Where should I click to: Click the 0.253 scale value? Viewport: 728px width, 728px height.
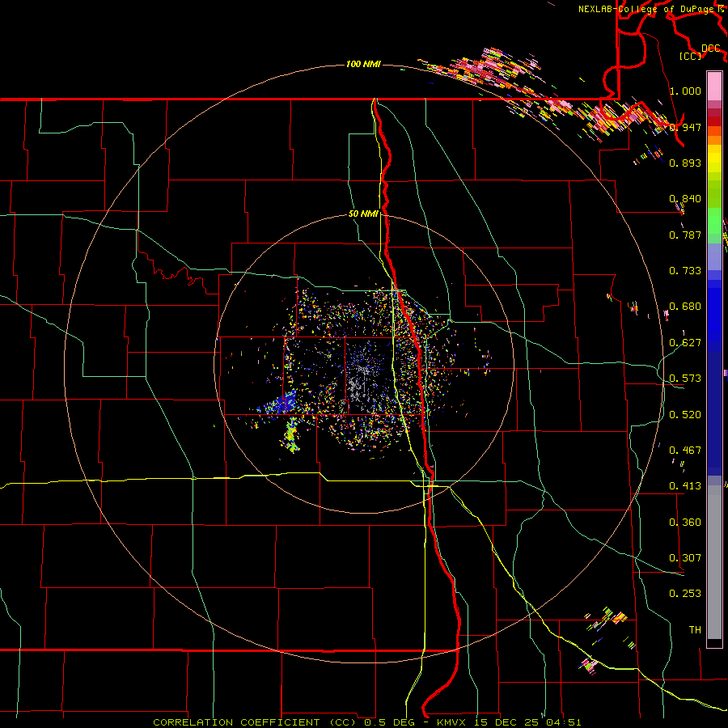[x=685, y=594]
